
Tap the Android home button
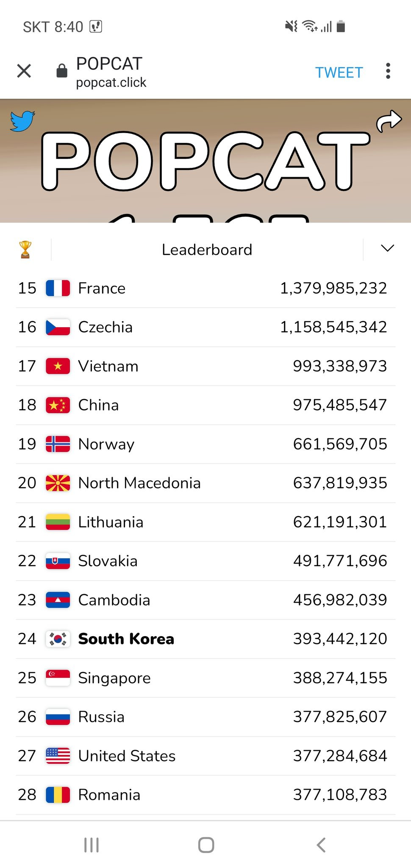(206, 845)
